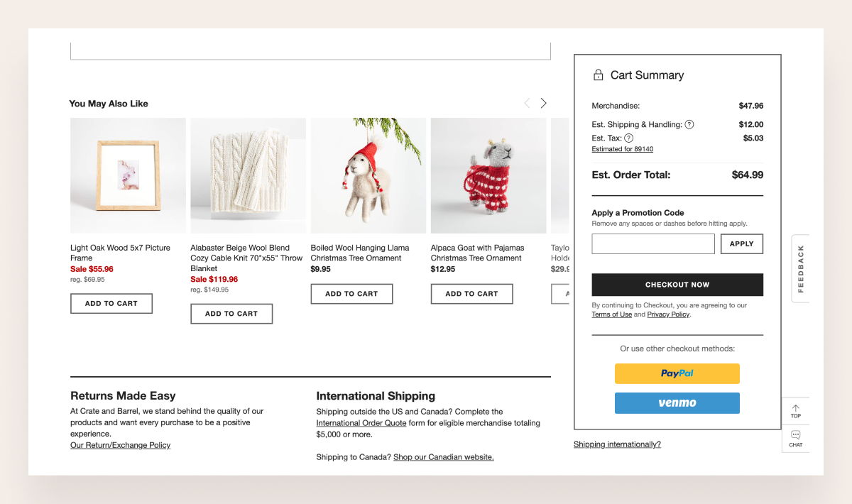Click the TOP arrow icon
The image size is (852, 504).
coord(795,408)
